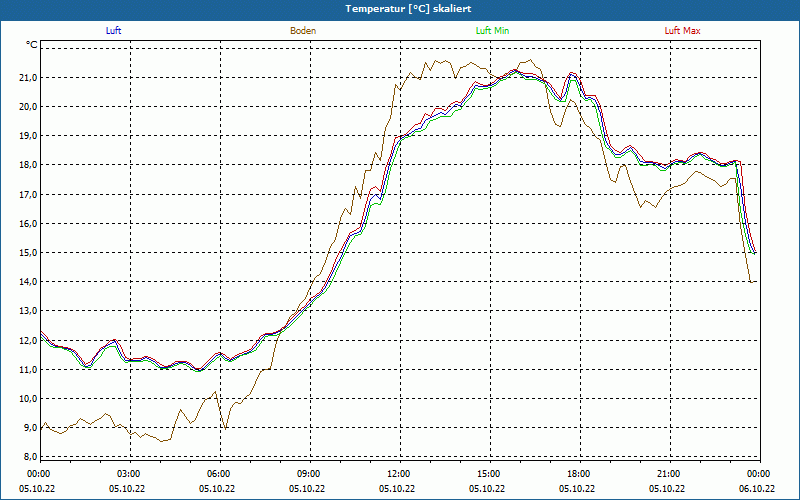Viewport: 800px width, 500px height.
Task: Click the 03:00 time label on x-axis
Action: pos(130,474)
